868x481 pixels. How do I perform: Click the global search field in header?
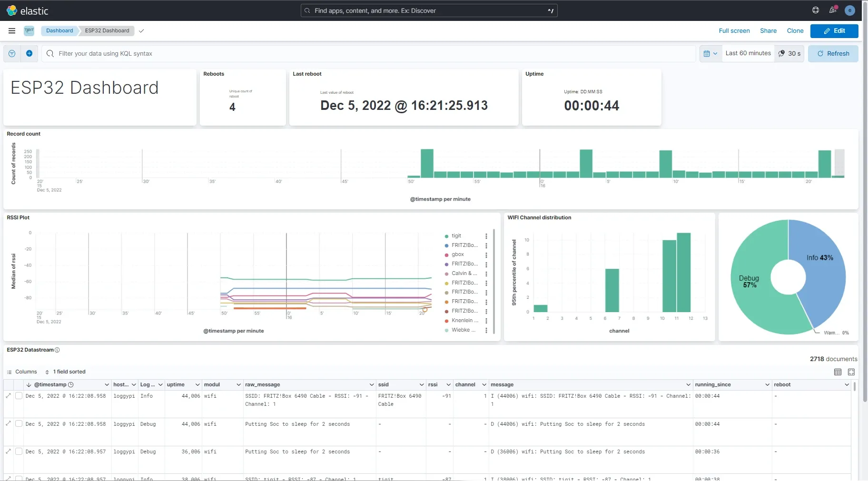click(x=429, y=10)
